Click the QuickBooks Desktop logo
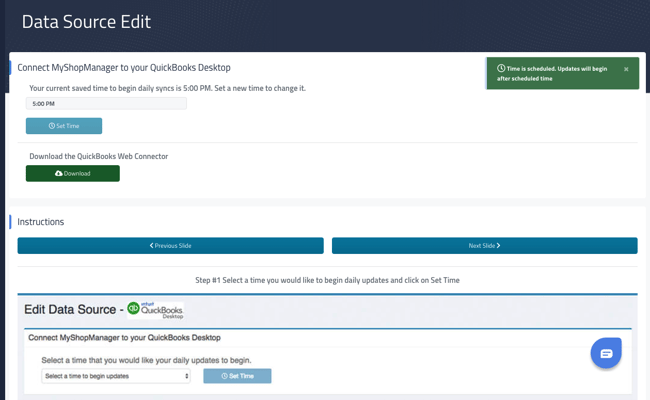This screenshot has height=400, width=650. click(x=155, y=310)
